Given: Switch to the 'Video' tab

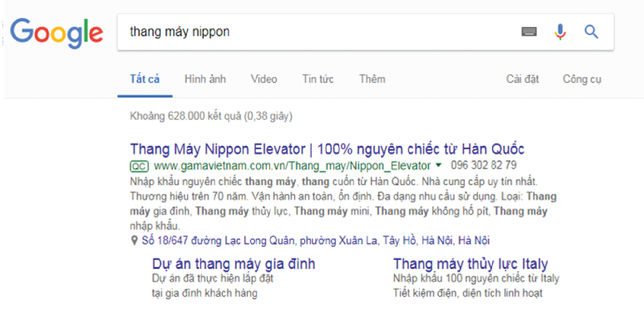Looking at the screenshot, I should [264, 79].
